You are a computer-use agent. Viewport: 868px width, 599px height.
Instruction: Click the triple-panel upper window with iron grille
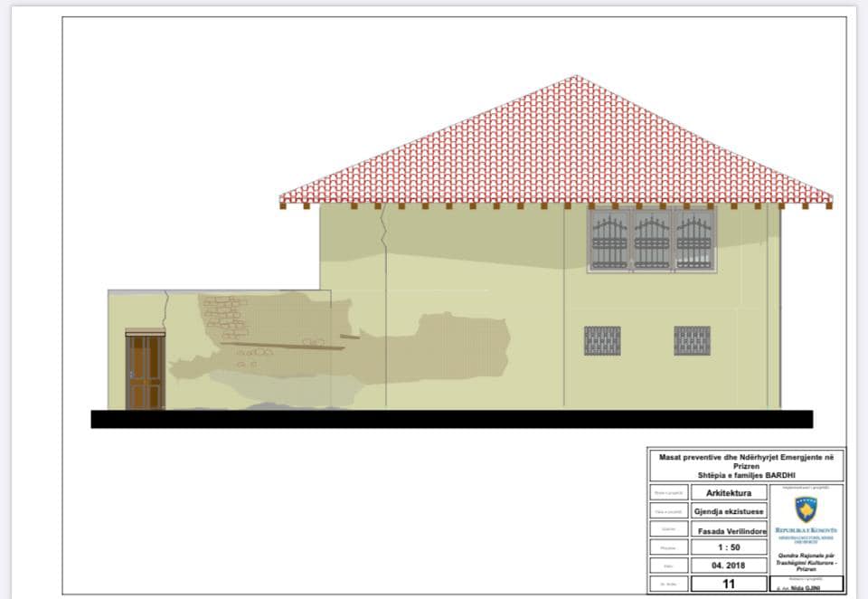[x=652, y=240]
